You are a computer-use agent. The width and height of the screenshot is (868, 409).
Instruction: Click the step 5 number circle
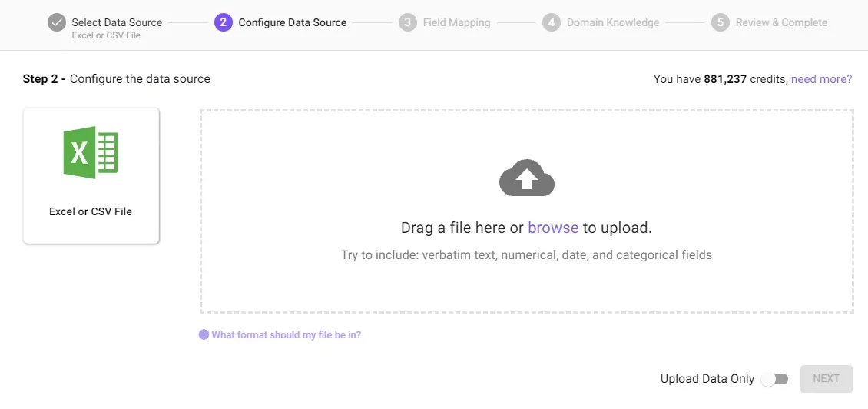[721, 23]
